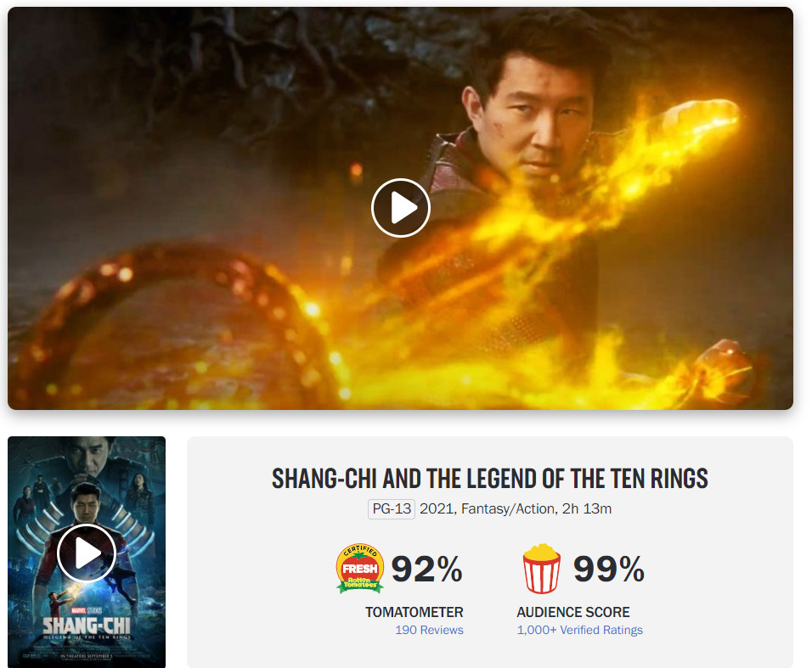Image resolution: width=812 pixels, height=668 pixels.
Task: Click the popcorn bucket audience icon
Action: 541,568
